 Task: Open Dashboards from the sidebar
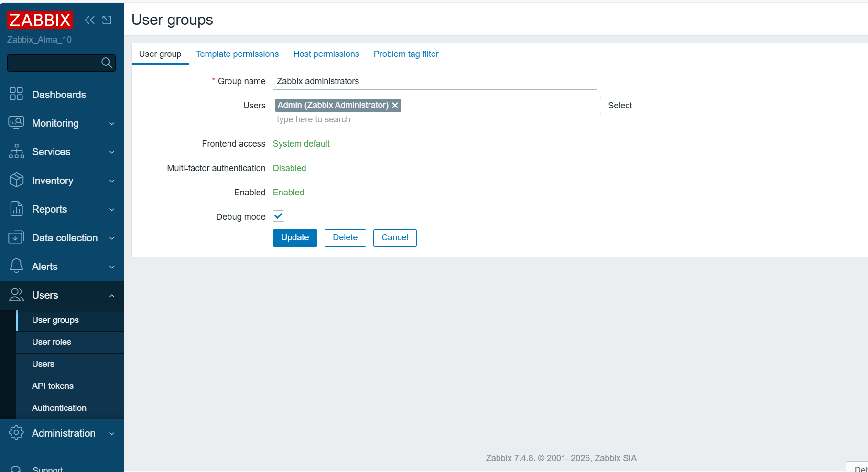(59, 95)
